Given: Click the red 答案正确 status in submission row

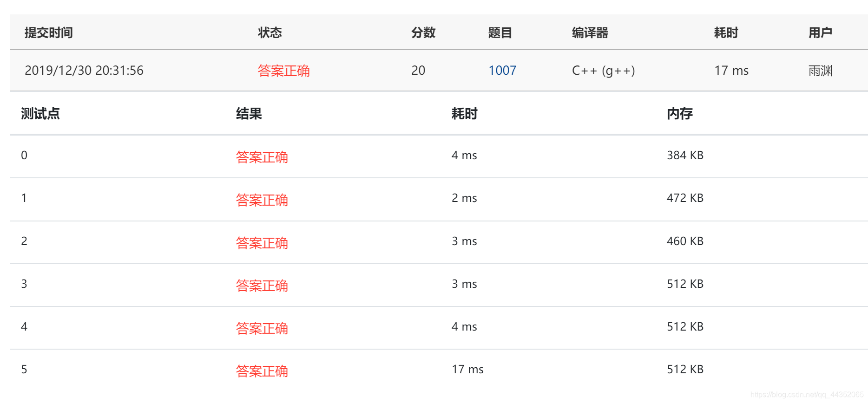Looking at the screenshot, I should (x=283, y=71).
